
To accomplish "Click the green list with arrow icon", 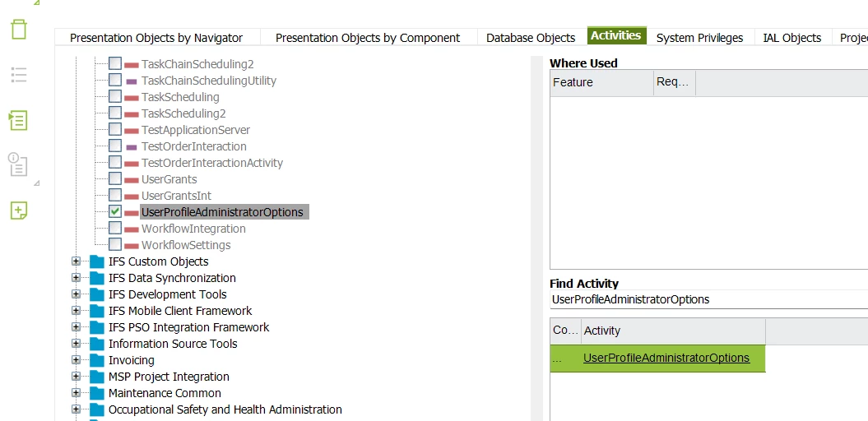I will pos(18,120).
